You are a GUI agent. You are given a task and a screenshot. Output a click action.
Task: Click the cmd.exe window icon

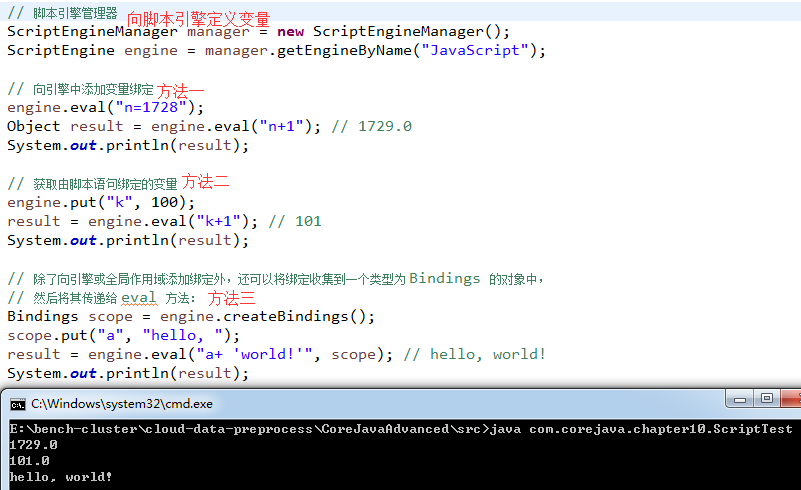pyautogui.click(x=17, y=405)
